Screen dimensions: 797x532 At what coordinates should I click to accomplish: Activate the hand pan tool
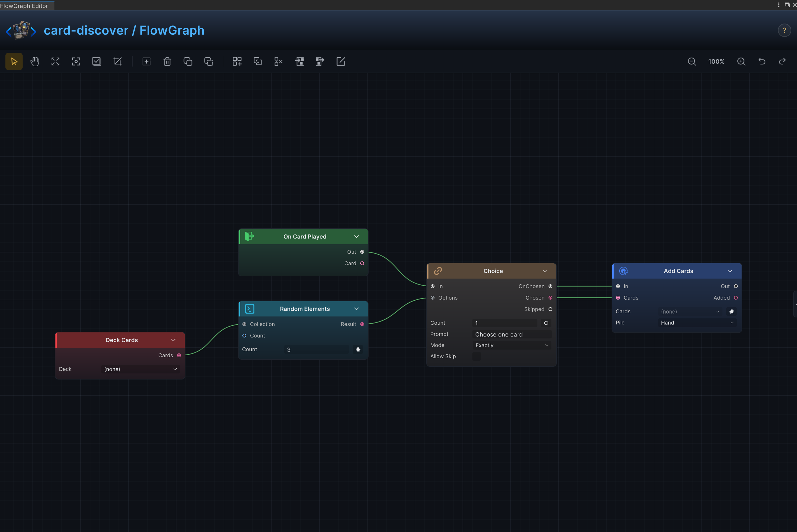pyautogui.click(x=35, y=61)
